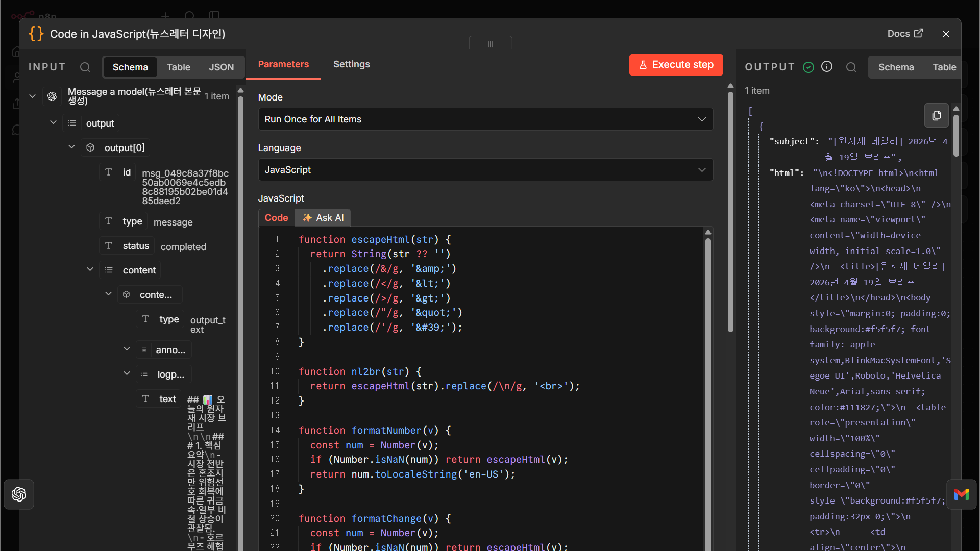Switch output view to Table

point(944,67)
